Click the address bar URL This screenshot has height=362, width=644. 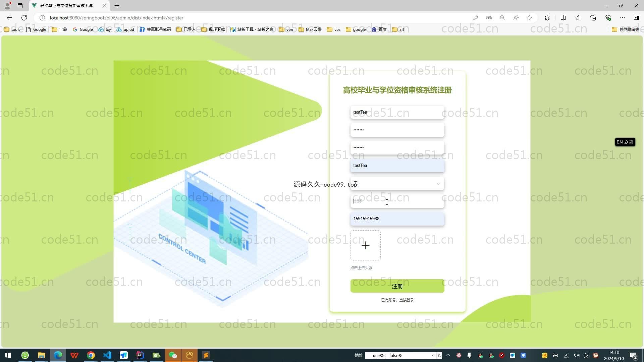pos(116,18)
